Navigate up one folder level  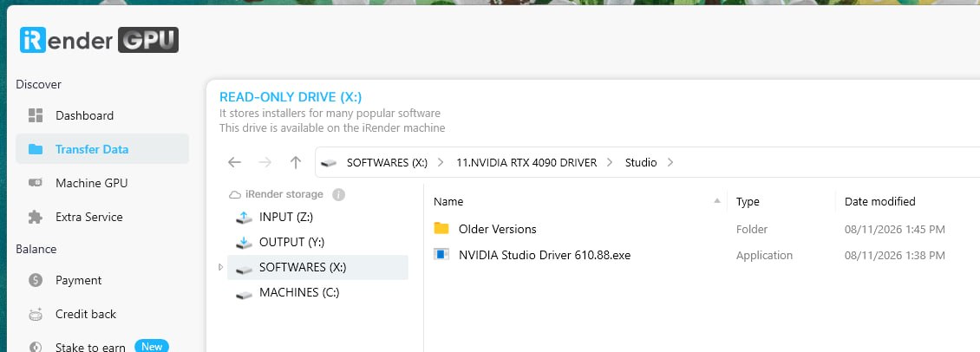(296, 162)
